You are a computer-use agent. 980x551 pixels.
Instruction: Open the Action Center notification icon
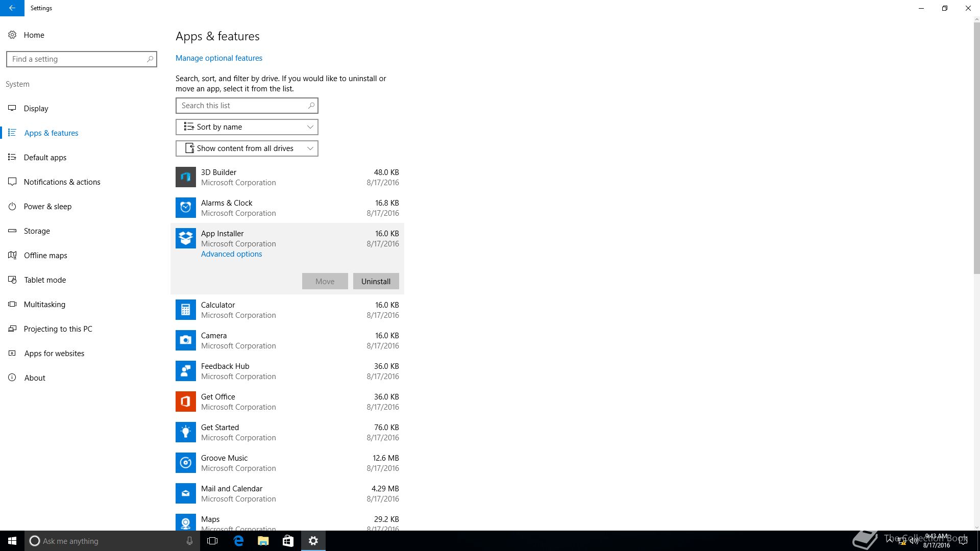pyautogui.click(x=963, y=541)
